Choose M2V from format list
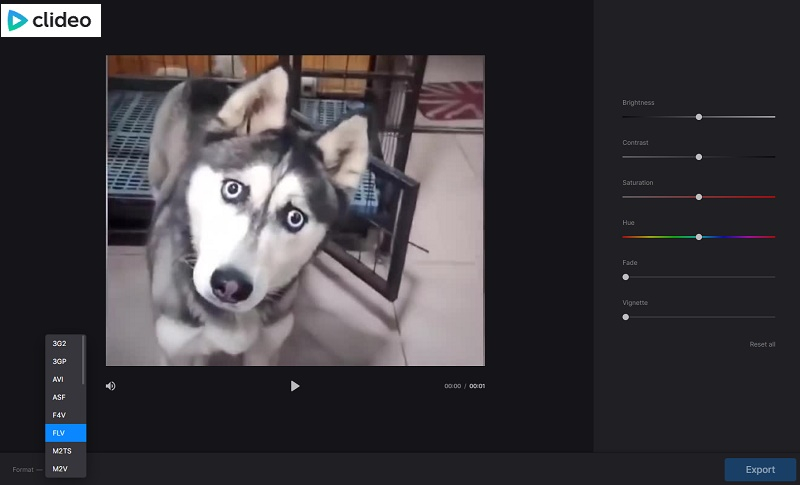This screenshot has width=800, height=485. coord(65,469)
